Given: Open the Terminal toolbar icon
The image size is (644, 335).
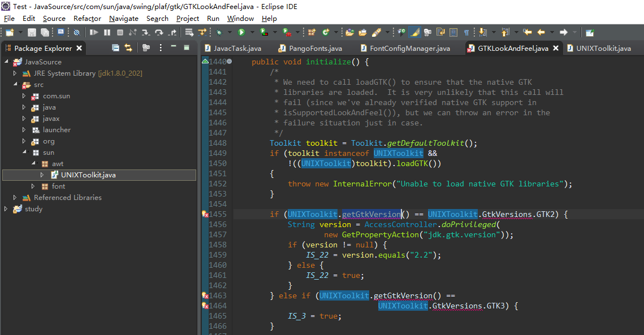Looking at the screenshot, I should (x=61, y=32).
